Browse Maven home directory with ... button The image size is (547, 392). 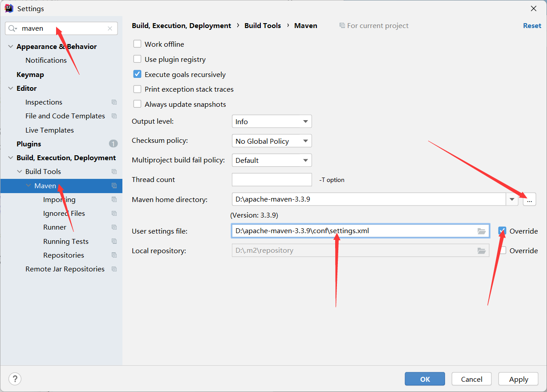coord(529,199)
